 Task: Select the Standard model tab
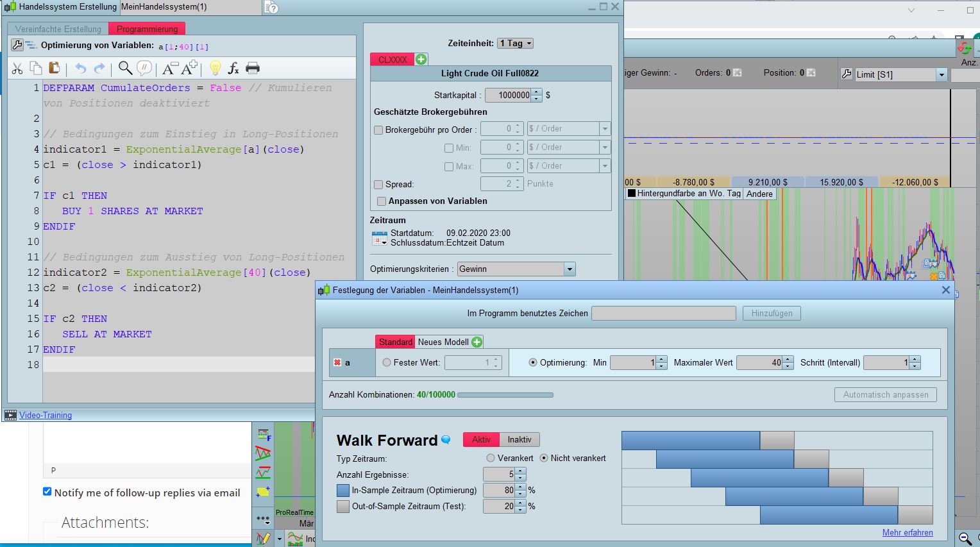pyautogui.click(x=395, y=342)
